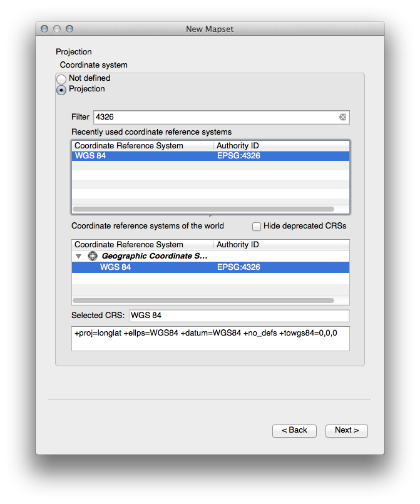This screenshot has width=420, height=504.
Task: Click the splitter handle between CRS lists
Action: pyautogui.click(x=210, y=216)
